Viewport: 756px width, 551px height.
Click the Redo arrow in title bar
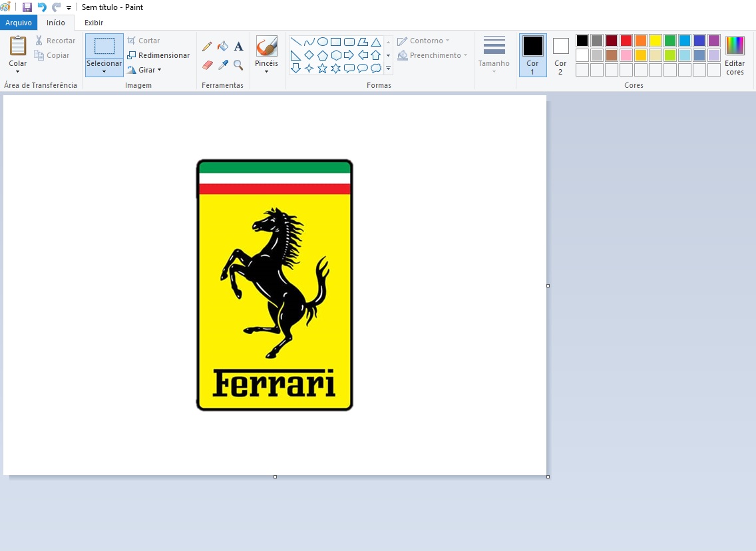[x=57, y=7]
